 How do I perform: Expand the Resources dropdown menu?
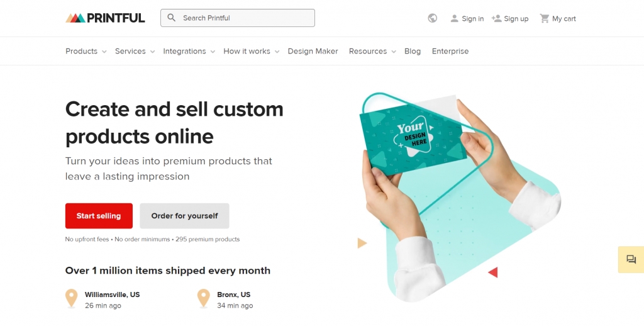(x=372, y=52)
